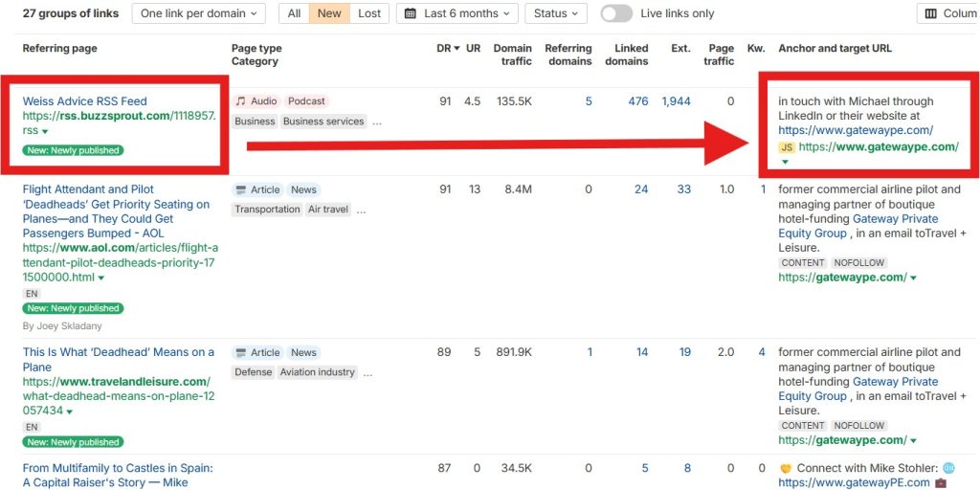
Task: Open external links value 19
Action: (x=685, y=352)
